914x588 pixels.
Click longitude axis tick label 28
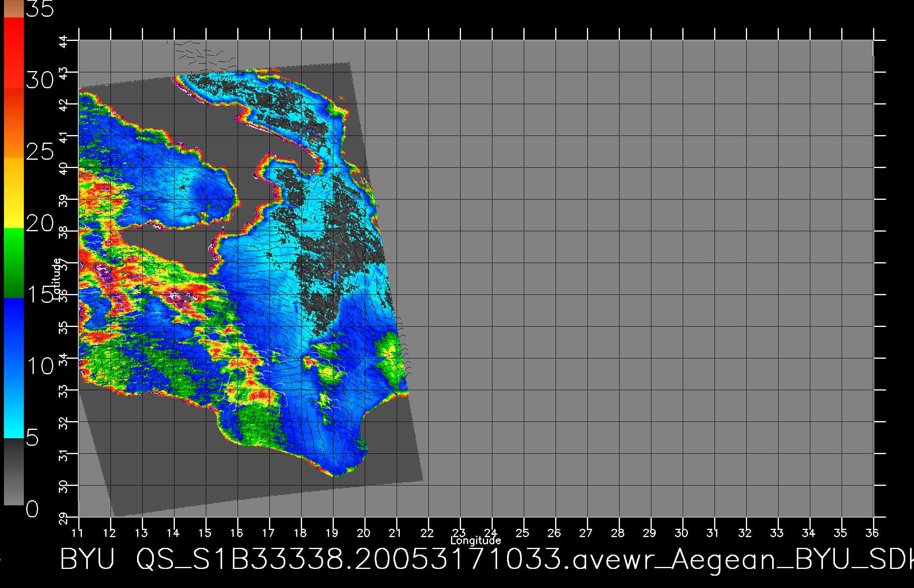coord(618,533)
